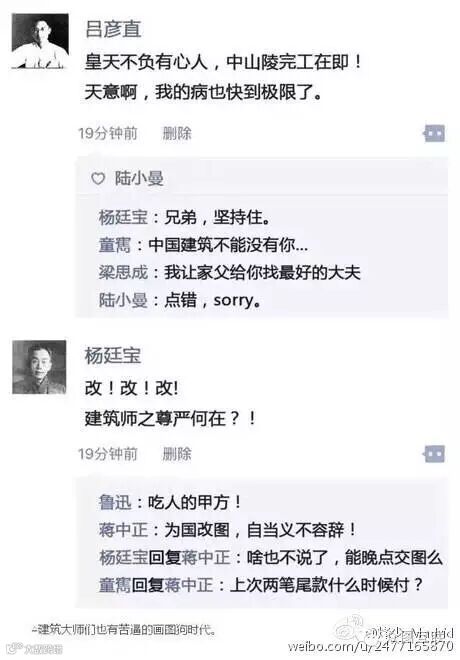This screenshot has height=660, width=460.
Task: Tap the Weibo logo watermark icon
Action: point(349,628)
